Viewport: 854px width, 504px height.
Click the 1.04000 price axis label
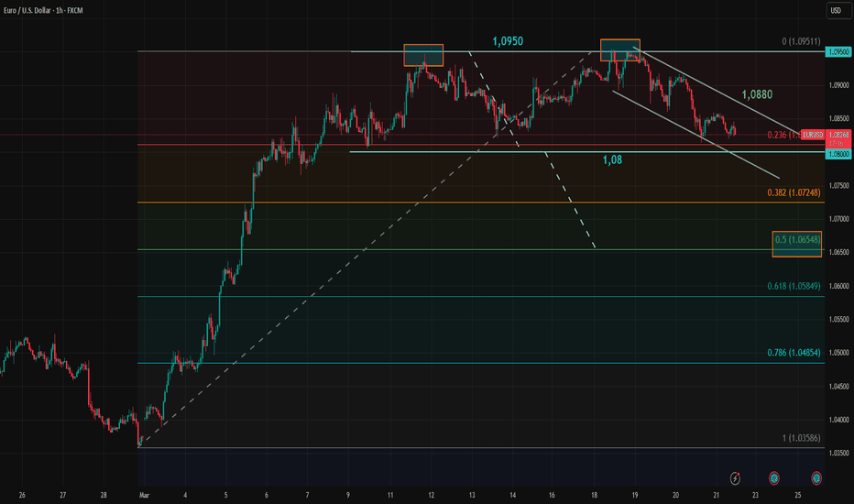click(838, 420)
